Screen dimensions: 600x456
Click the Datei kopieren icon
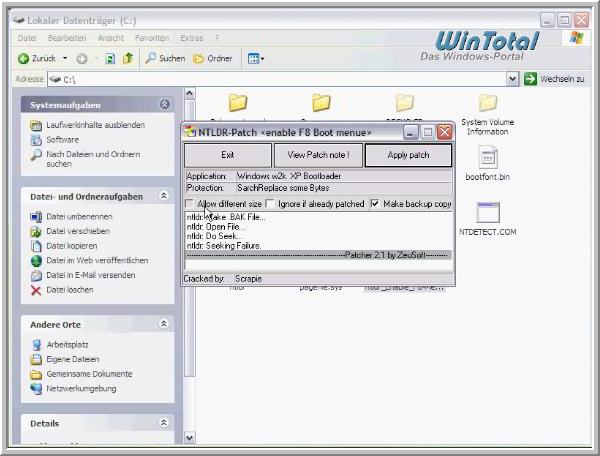click(x=36, y=246)
